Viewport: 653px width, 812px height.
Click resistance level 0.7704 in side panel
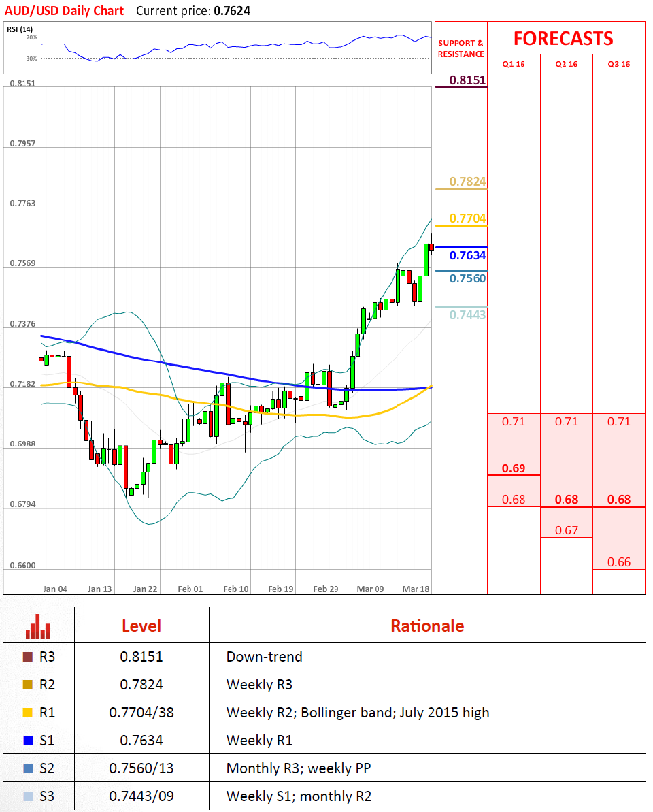pos(468,218)
